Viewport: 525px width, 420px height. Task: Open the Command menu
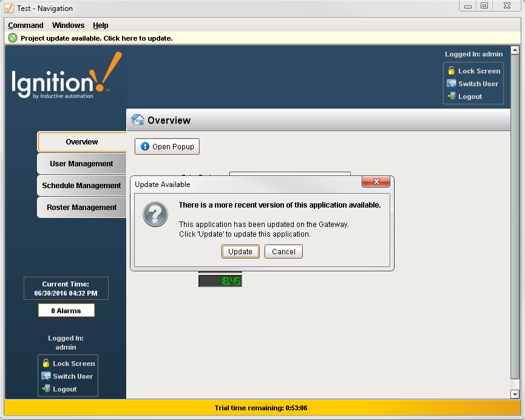tap(25, 25)
